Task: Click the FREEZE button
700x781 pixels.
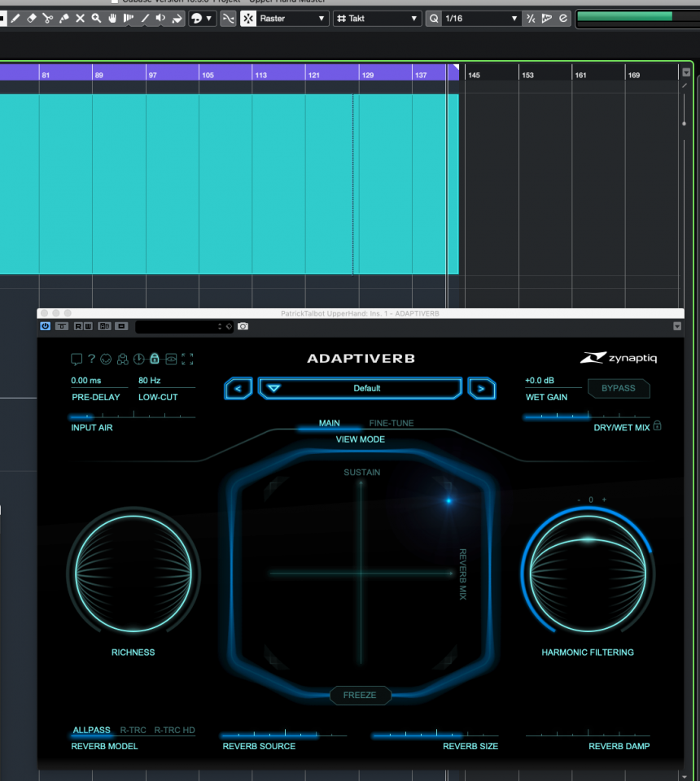Action: (360, 695)
